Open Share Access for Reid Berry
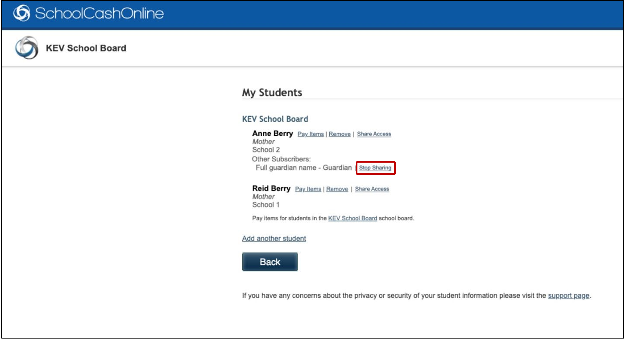The width and height of the screenshot is (630, 364). tap(372, 189)
